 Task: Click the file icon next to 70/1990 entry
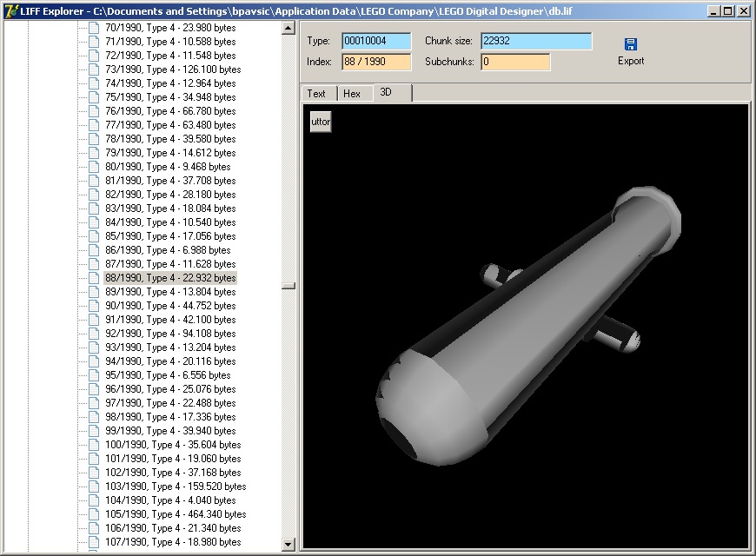(x=95, y=28)
